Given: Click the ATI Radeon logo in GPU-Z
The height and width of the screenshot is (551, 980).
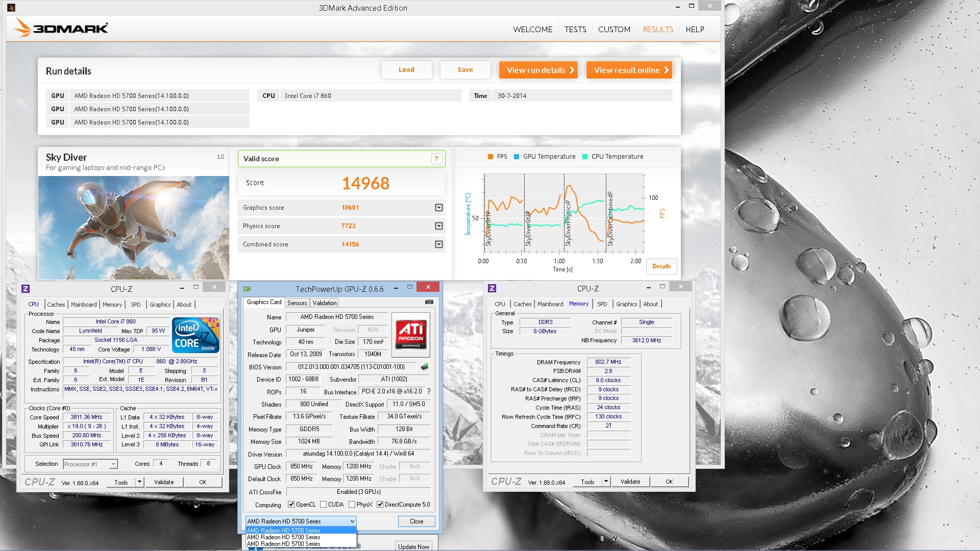Looking at the screenshot, I should [x=411, y=334].
